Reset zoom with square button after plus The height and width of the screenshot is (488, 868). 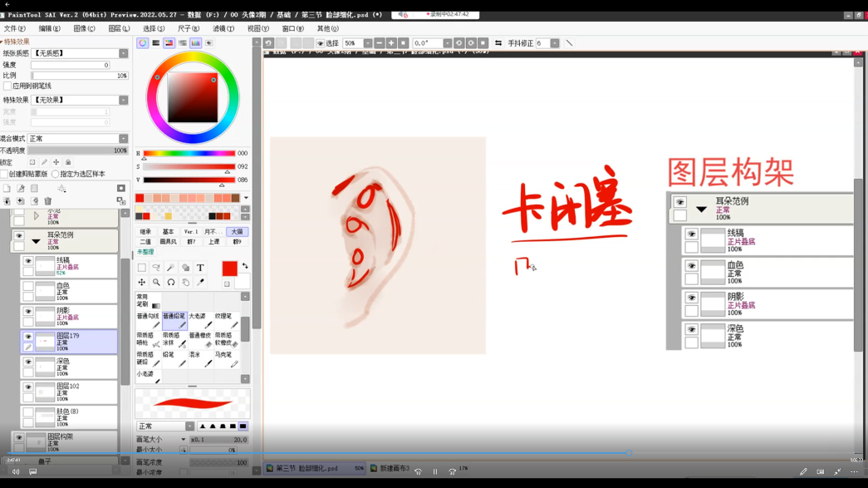[403, 42]
